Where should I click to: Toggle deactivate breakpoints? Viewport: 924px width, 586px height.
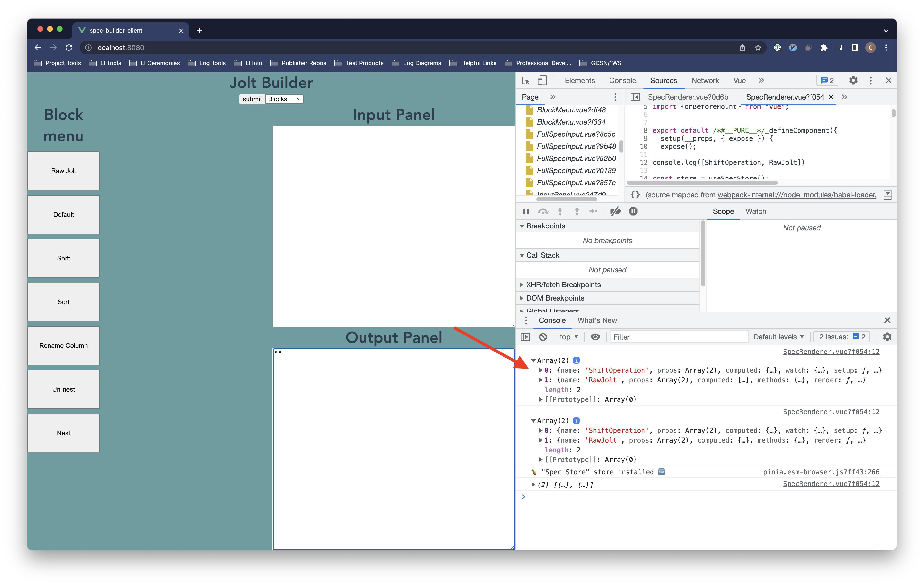pos(616,211)
